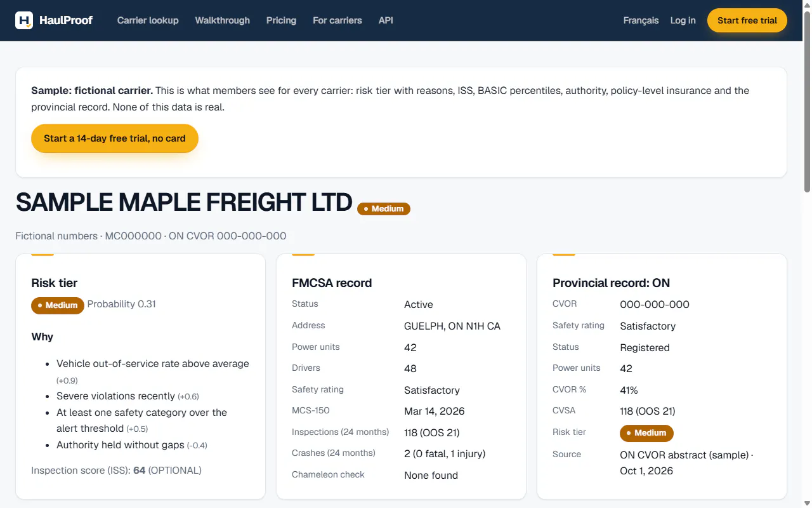812x508 pixels.
Task: Click the Provincial record: ON heading
Action: (x=612, y=283)
